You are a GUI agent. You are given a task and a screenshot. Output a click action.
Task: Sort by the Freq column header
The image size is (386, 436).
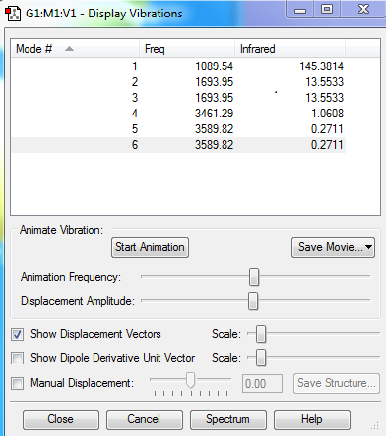[x=187, y=49]
